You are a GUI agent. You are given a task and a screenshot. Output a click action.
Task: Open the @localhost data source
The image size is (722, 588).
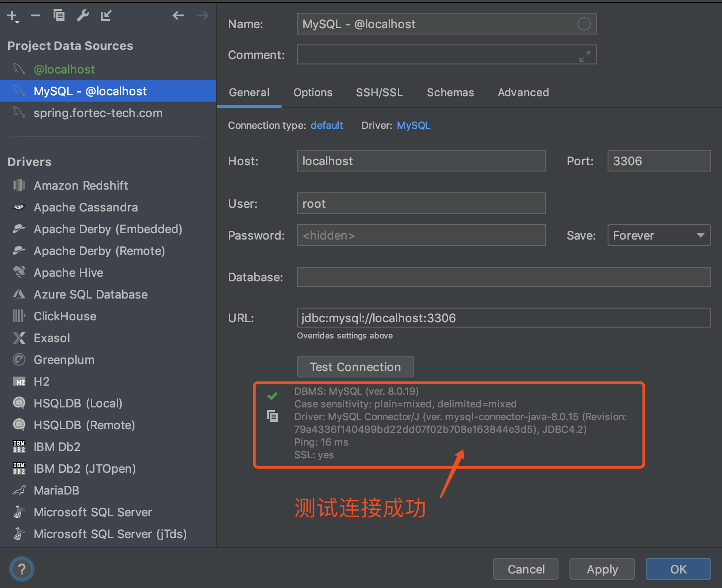pyautogui.click(x=108, y=69)
